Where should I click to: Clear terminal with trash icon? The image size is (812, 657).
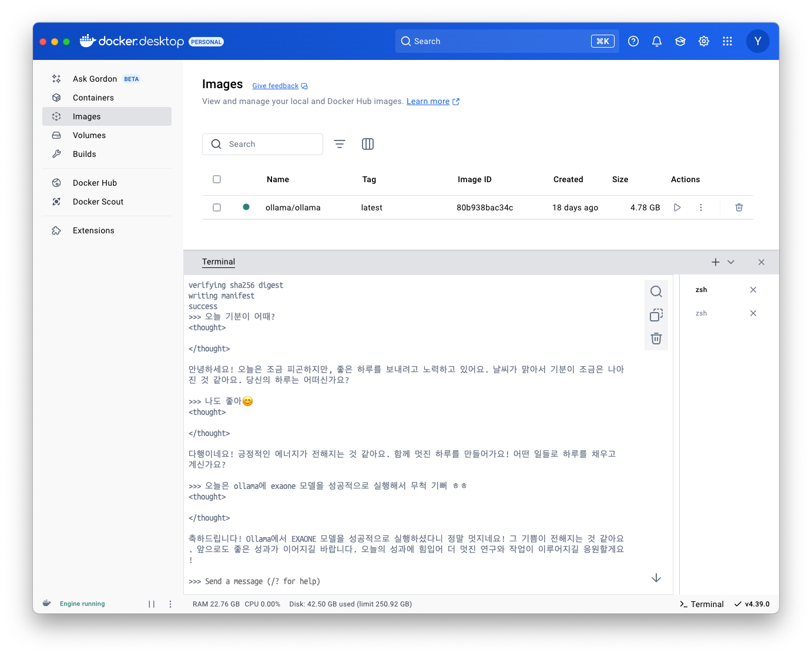pyautogui.click(x=656, y=338)
